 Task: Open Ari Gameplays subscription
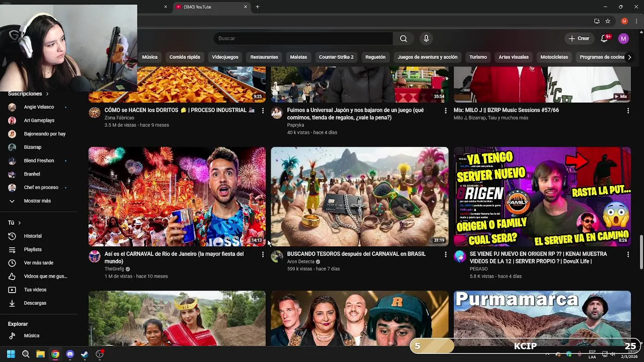[39, 121]
